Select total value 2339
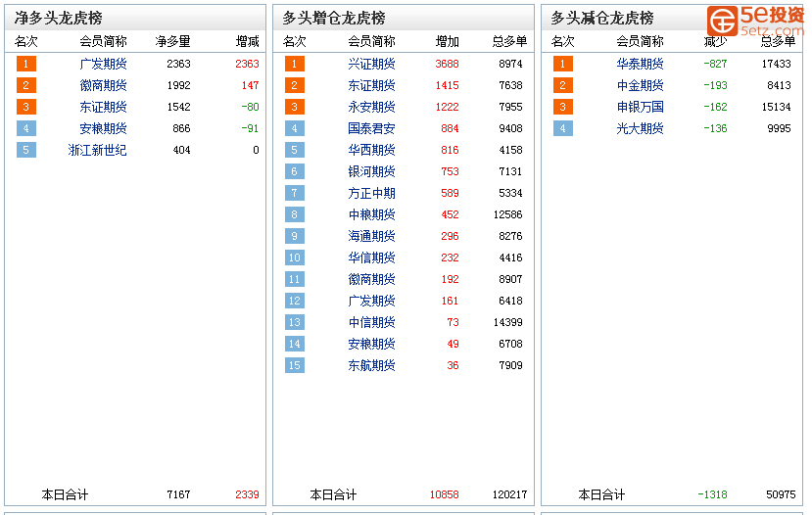Viewport: 812px width, 515px height. click(247, 494)
